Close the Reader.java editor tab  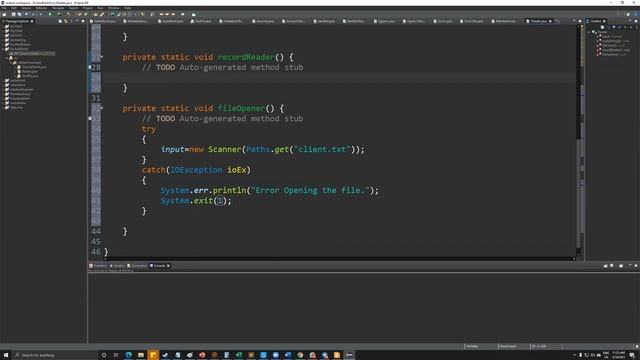550,21
